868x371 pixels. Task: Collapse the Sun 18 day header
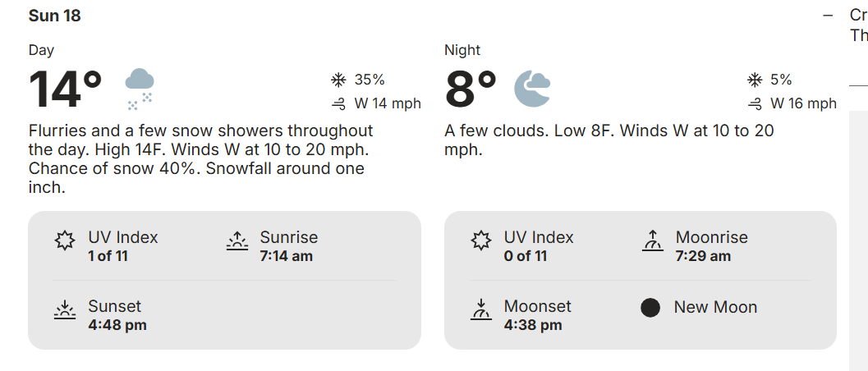(54, 16)
